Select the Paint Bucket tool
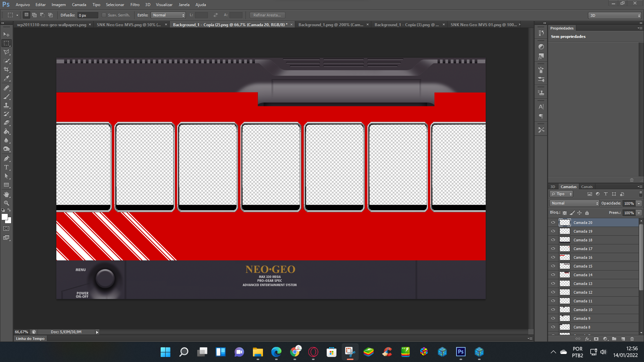The image size is (644, 362). 6,131
